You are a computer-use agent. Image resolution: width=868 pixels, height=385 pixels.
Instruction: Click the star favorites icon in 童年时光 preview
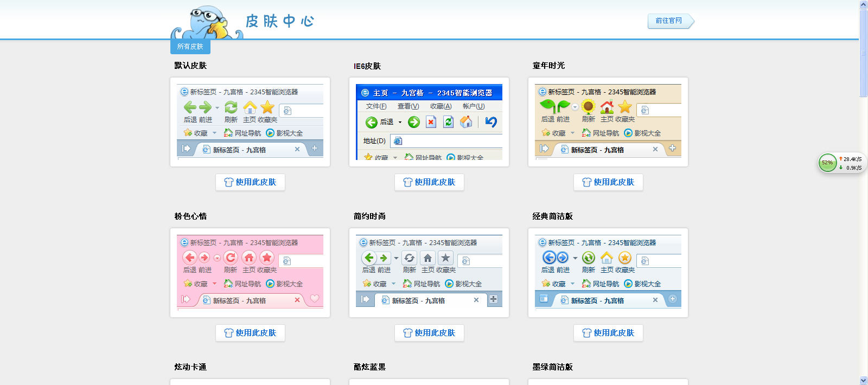point(625,107)
